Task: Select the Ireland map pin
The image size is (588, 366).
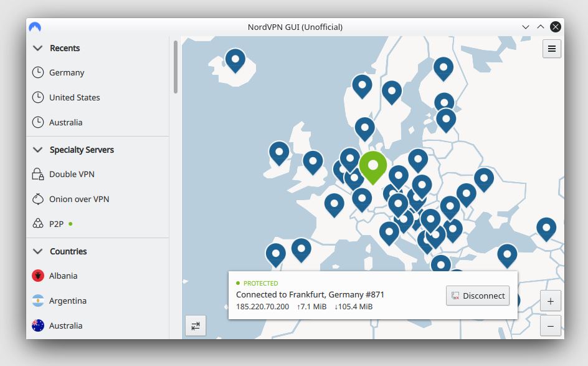Action: coord(279,153)
